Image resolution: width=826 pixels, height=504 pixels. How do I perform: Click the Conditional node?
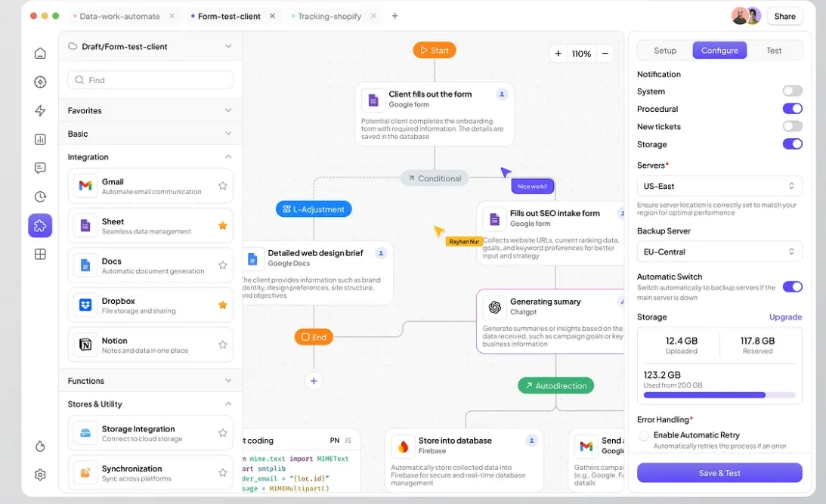tap(435, 178)
